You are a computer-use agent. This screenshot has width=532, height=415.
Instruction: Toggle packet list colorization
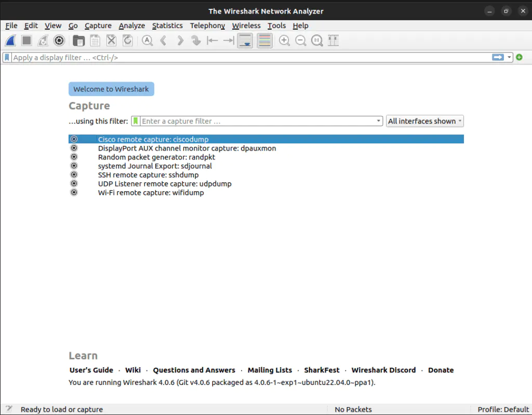(x=264, y=41)
